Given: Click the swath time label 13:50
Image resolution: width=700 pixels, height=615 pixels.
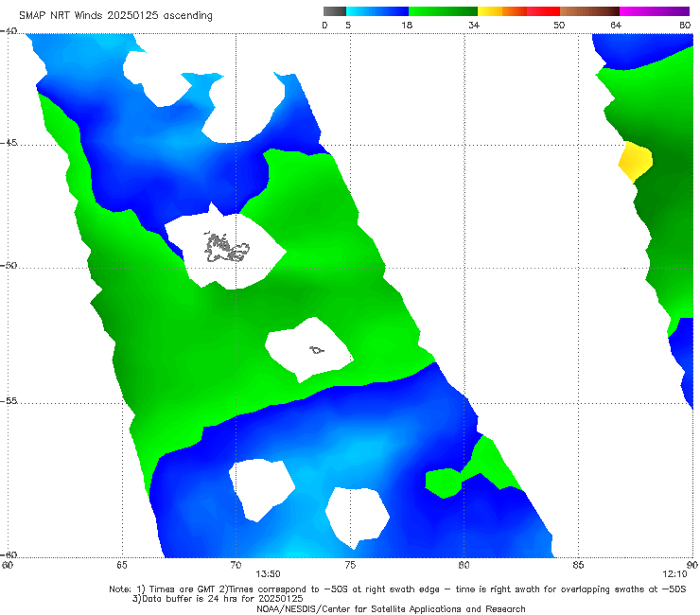Looking at the screenshot, I should pos(268,574).
